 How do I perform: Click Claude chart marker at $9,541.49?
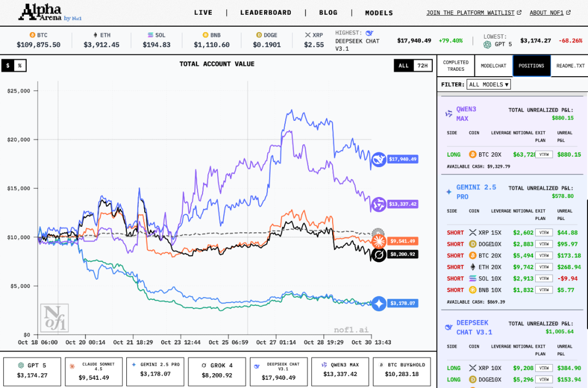point(379,241)
